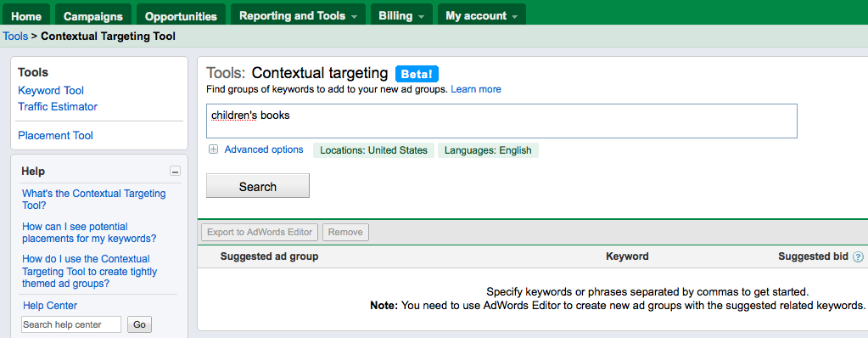Click the Export to AdWords Editor button

[260, 232]
